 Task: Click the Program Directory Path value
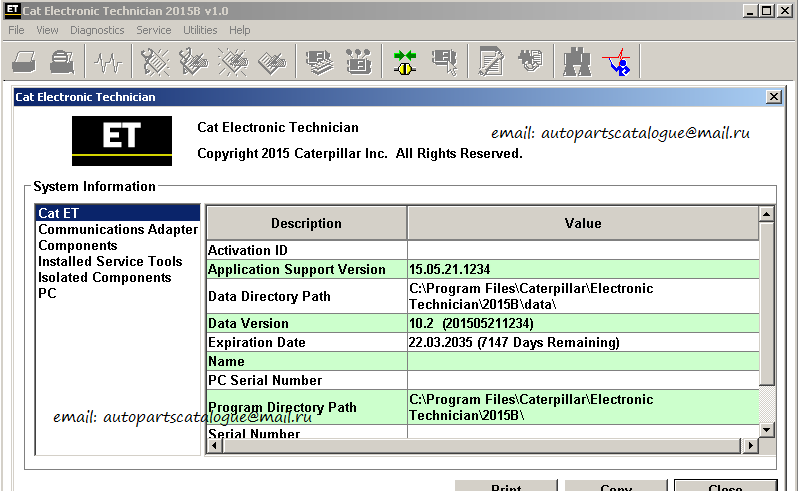(x=531, y=407)
